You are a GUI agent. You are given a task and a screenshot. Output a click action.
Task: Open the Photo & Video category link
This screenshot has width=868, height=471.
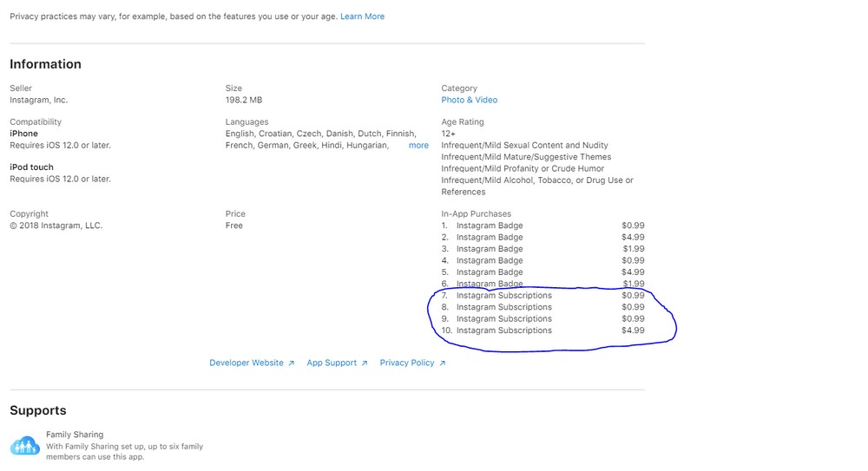[469, 100]
